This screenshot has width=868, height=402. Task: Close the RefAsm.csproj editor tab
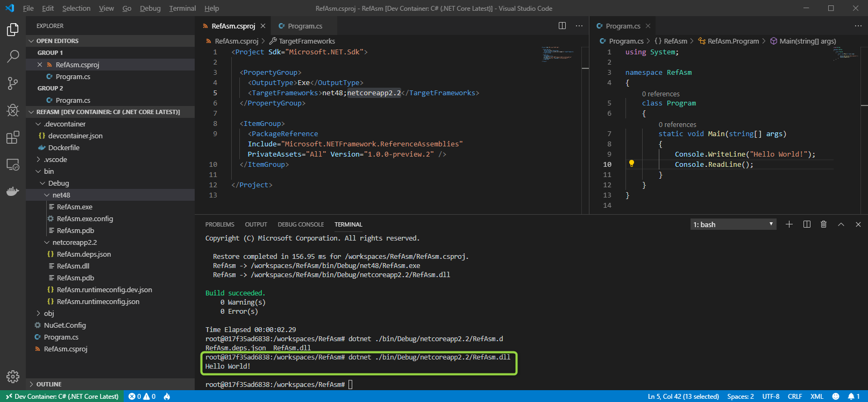[263, 26]
